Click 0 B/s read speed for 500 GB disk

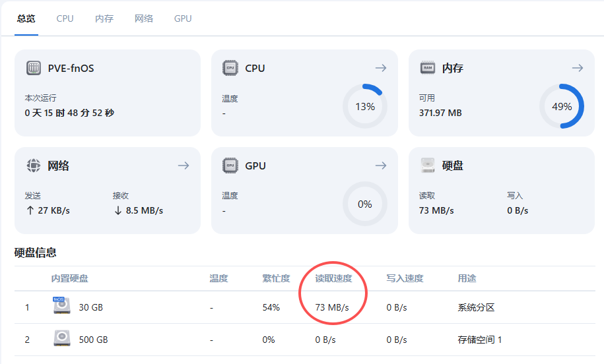325,340
